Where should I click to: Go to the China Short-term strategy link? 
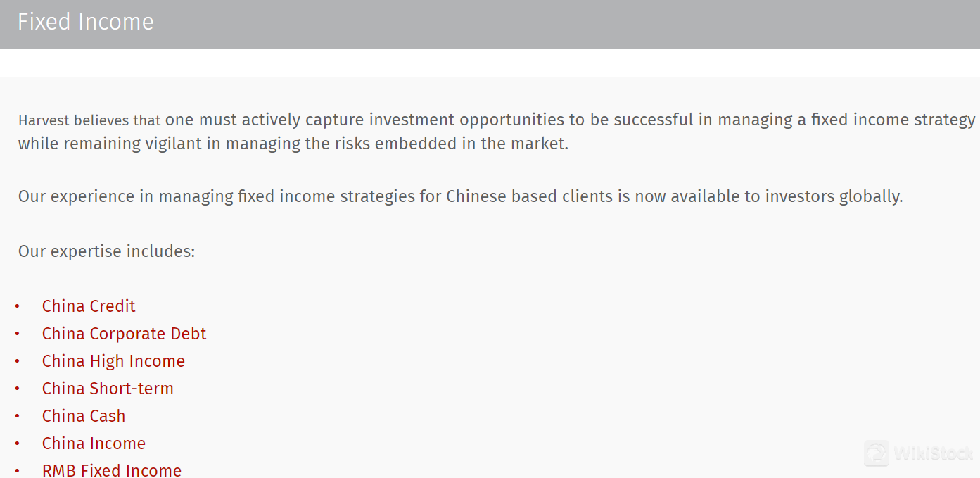tap(108, 389)
